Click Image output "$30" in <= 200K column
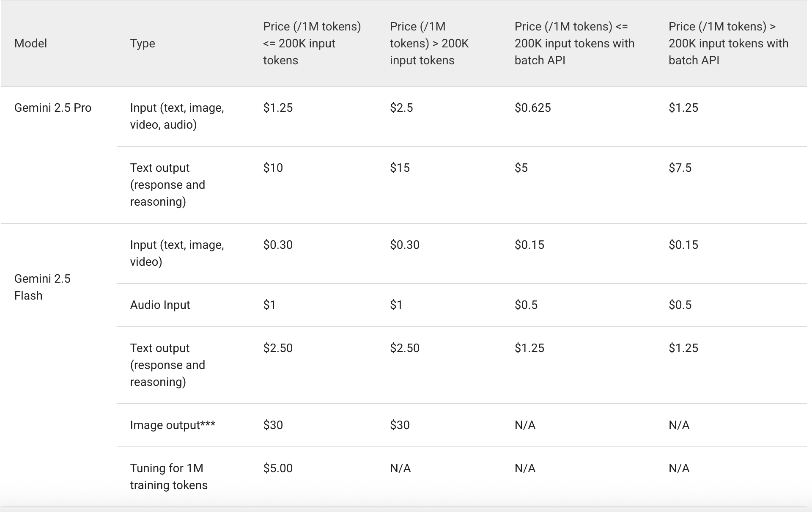Viewport: 812px width, 512px height. (273, 425)
